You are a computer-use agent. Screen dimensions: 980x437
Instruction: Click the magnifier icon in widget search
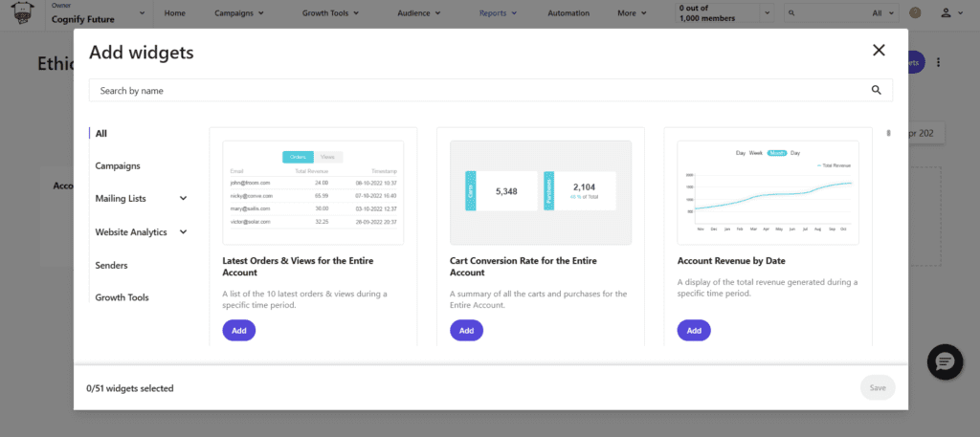(x=876, y=90)
